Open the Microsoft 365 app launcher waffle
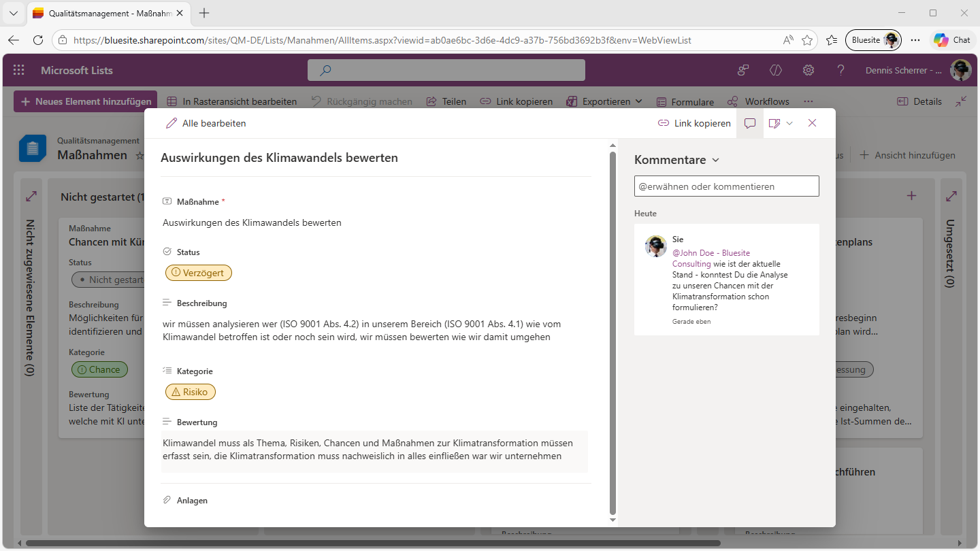This screenshot has height=551, width=980. click(18, 70)
